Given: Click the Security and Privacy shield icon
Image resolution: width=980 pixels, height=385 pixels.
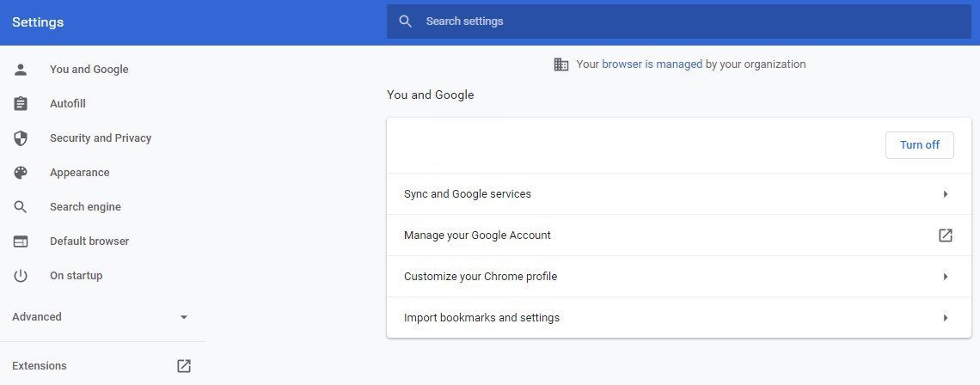Looking at the screenshot, I should click(21, 138).
